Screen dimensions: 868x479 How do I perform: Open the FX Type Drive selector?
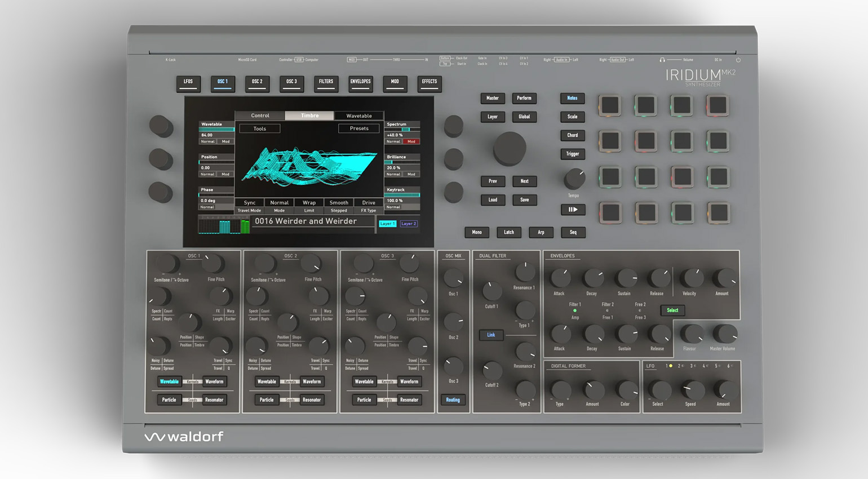coord(369,203)
